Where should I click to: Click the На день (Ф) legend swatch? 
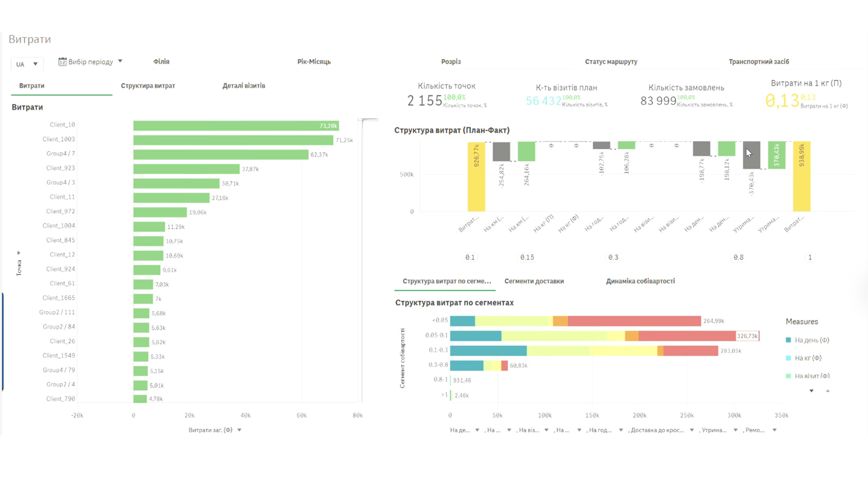pos(789,340)
